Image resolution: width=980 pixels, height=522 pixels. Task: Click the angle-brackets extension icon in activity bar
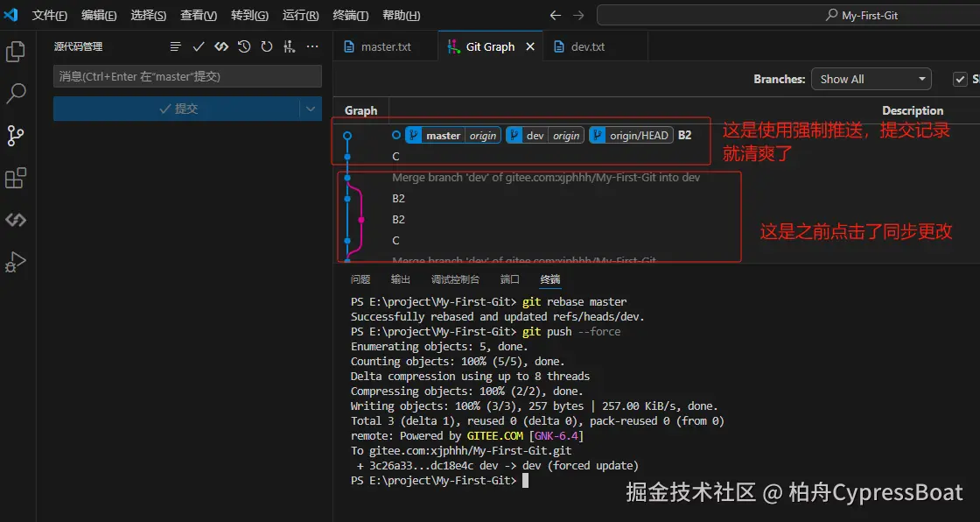16,220
